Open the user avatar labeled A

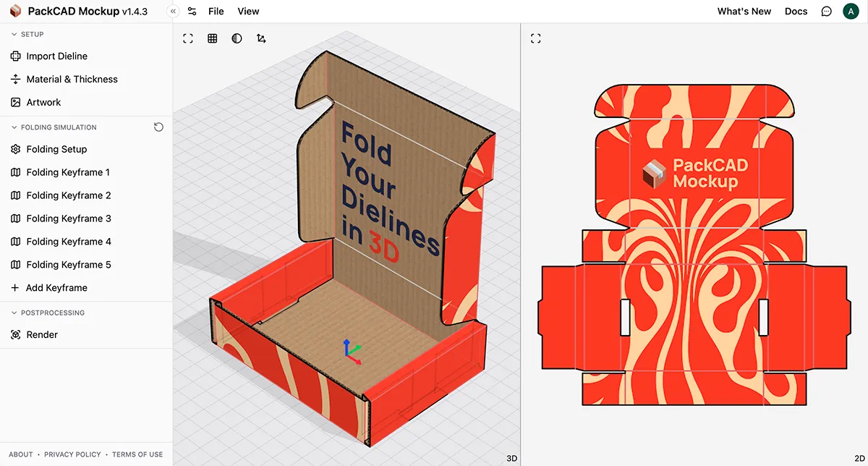851,11
